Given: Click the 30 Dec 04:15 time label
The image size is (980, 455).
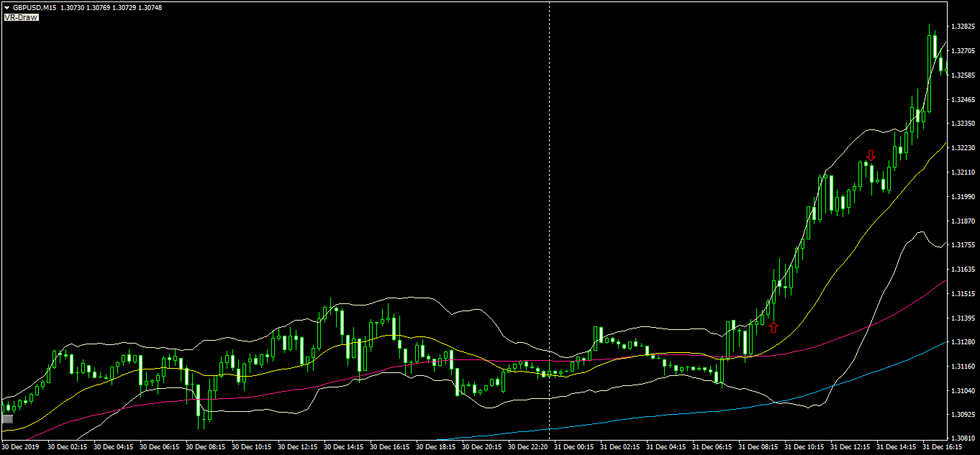Looking at the screenshot, I should [x=113, y=447].
